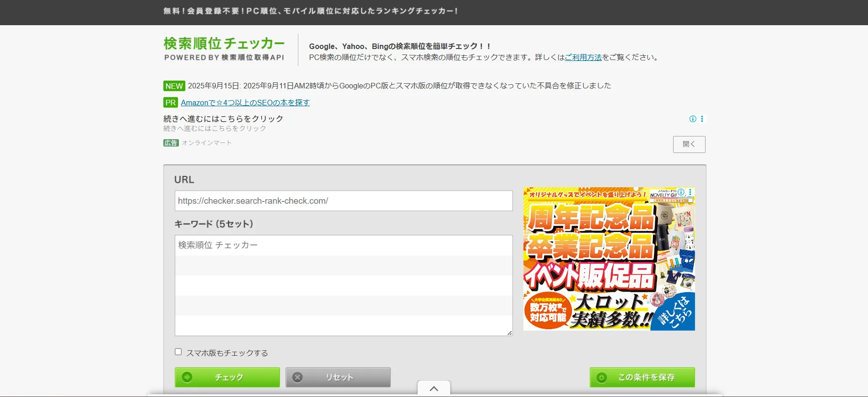Click the キーワード (5セット) label

point(214,224)
